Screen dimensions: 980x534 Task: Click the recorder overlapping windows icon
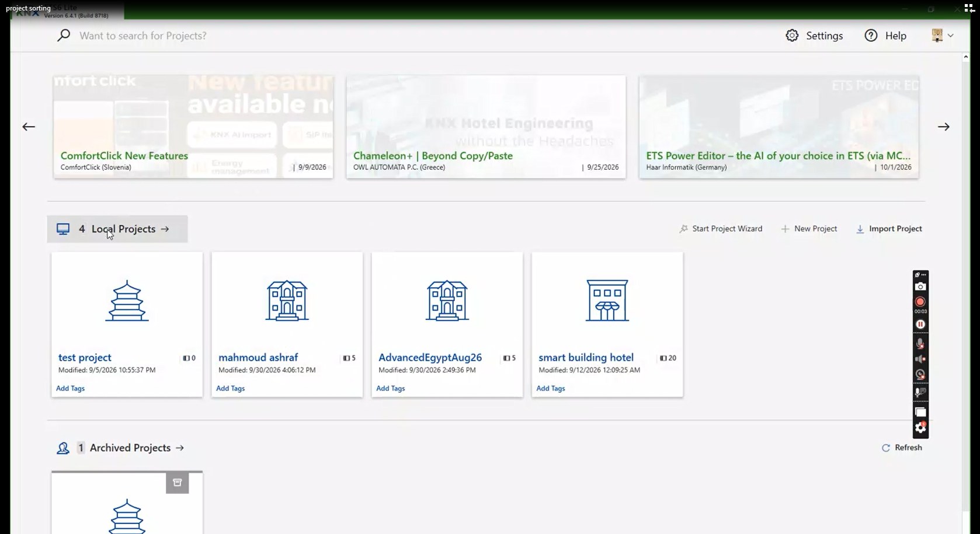coord(920,413)
